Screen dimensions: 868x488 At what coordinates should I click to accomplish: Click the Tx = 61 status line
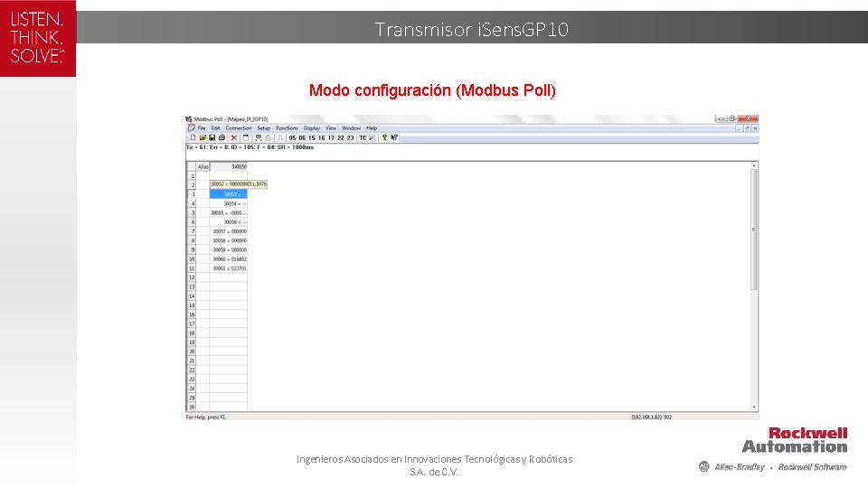(x=250, y=147)
